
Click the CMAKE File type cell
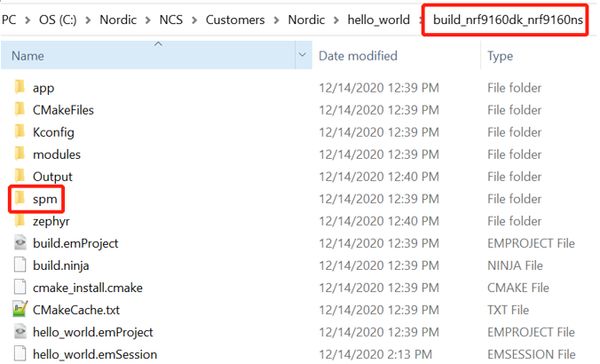[x=518, y=288]
